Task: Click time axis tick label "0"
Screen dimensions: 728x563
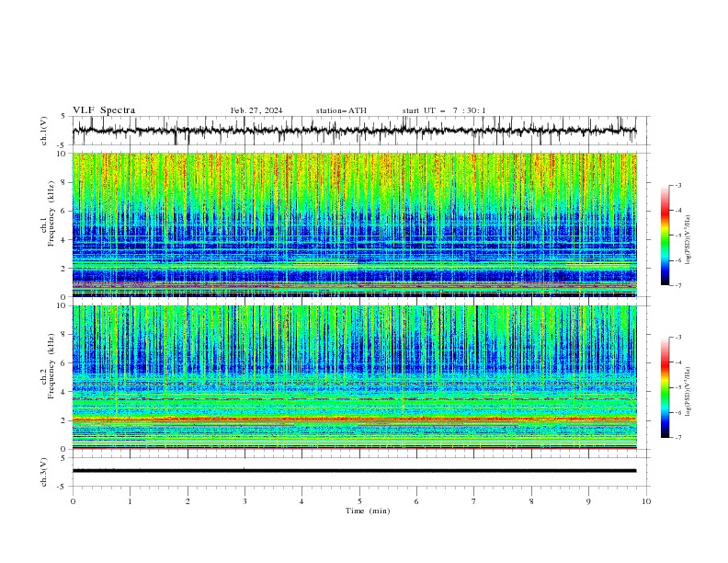Action: pyautogui.click(x=73, y=501)
